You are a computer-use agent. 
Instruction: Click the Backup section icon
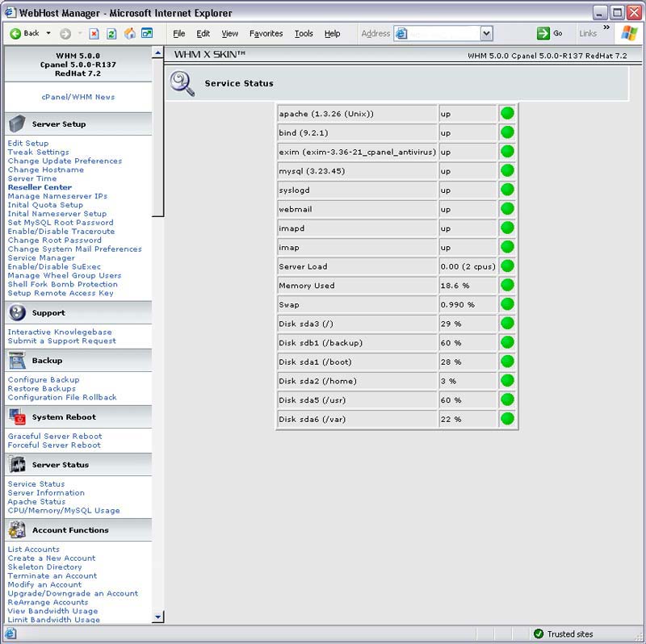[17, 361]
